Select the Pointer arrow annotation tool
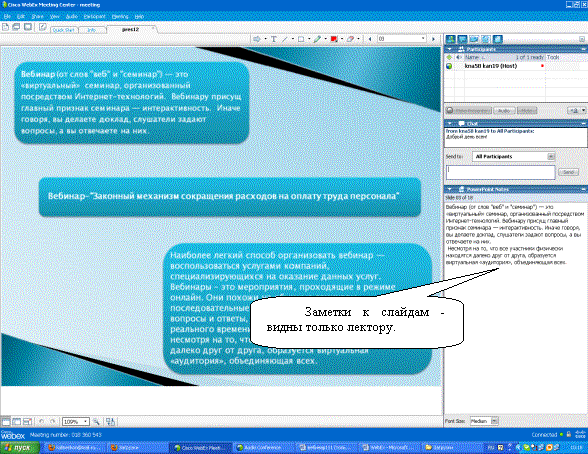The width and height of the screenshot is (588, 454). tap(257, 39)
